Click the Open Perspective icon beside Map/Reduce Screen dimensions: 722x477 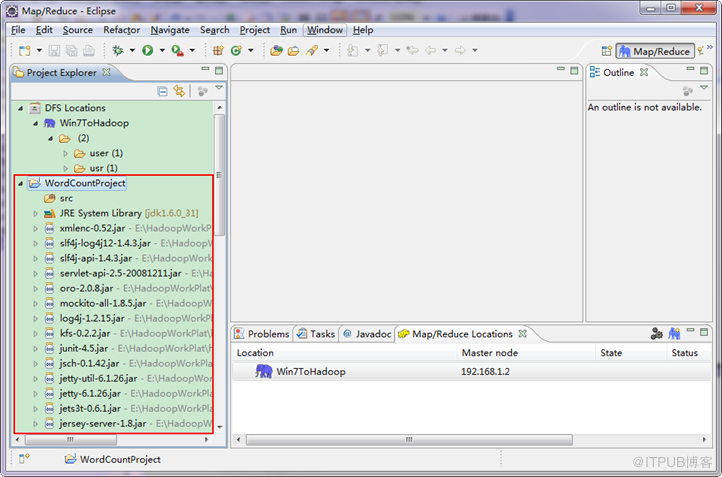pyautogui.click(x=606, y=51)
